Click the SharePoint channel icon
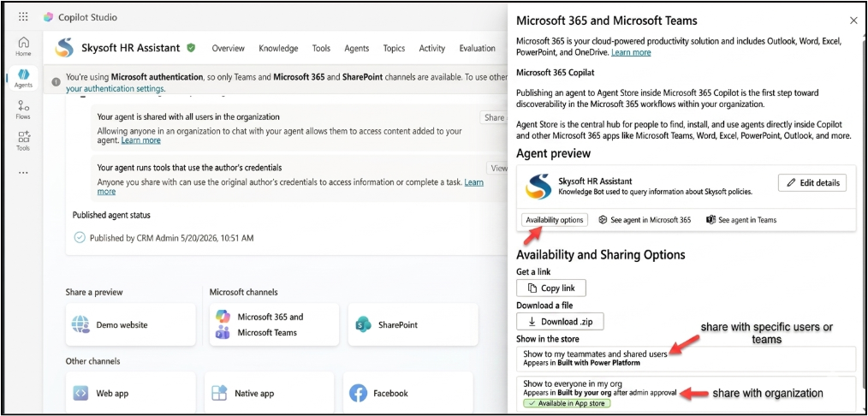 pos(363,324)
